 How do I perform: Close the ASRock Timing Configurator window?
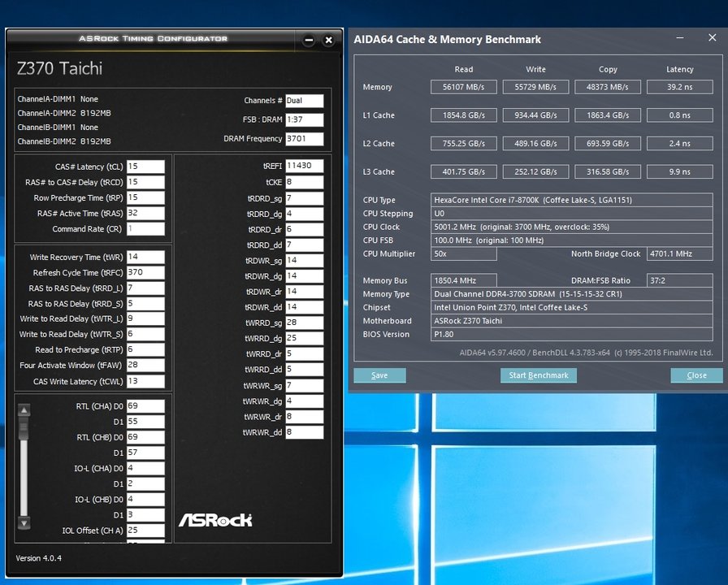pyautogui.click(x=329, y=41)
